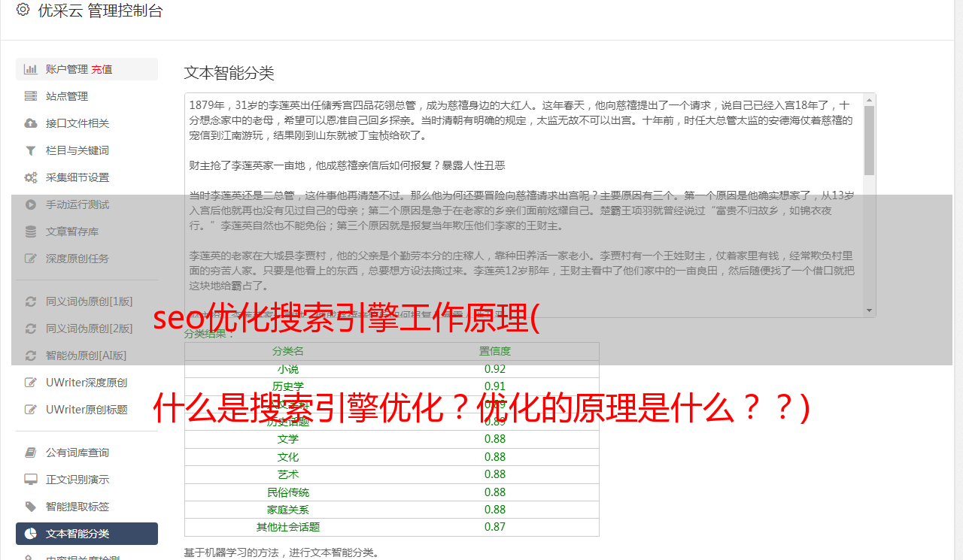
Task: Click the text area scroll down arrow
Action: [869, 310]
